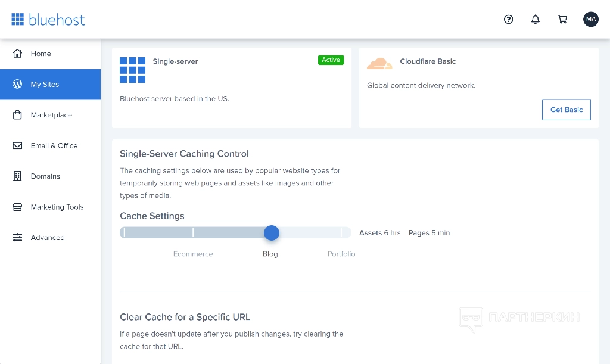Click the Domains building icon
The height and width of the screenshot is (364, 610).
(18, 176)
